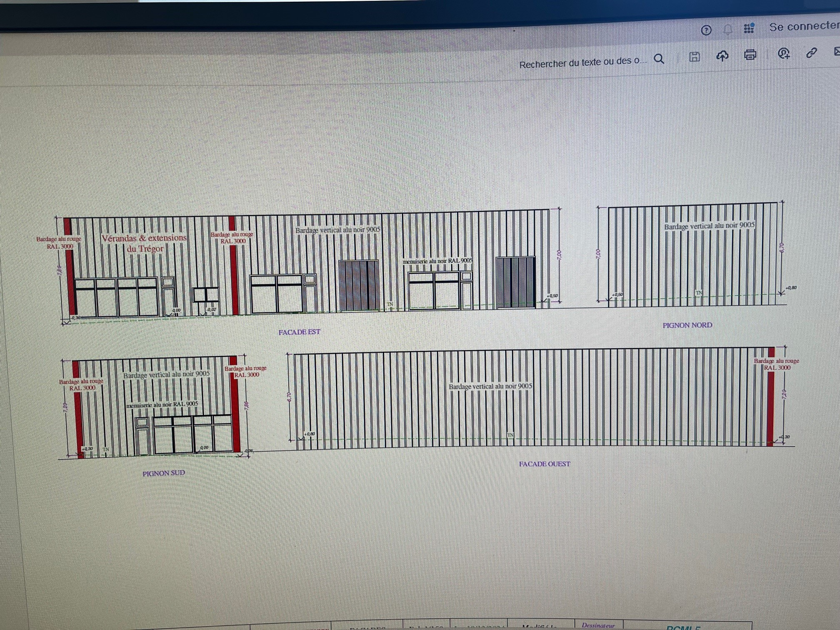Print the document using printer icon
The width and height of the screenshot is (840, 630).
click(750, 54)
